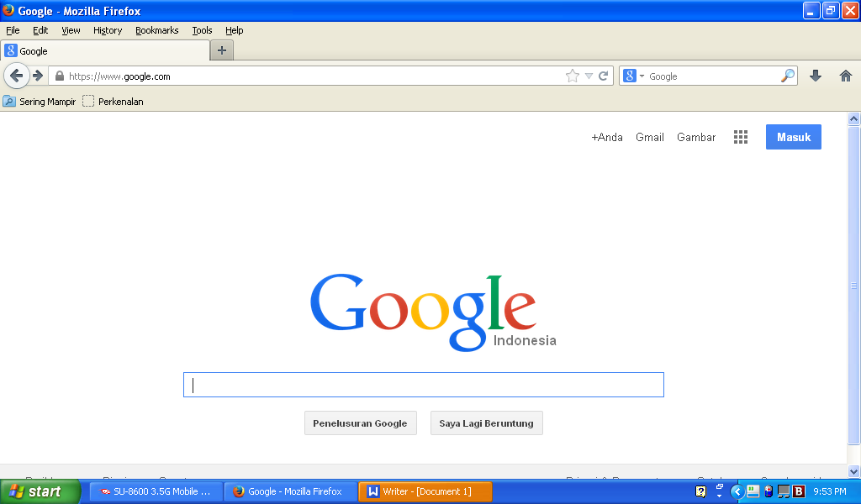Click the Firefox logo in the title bar

[x=8, y=10]
